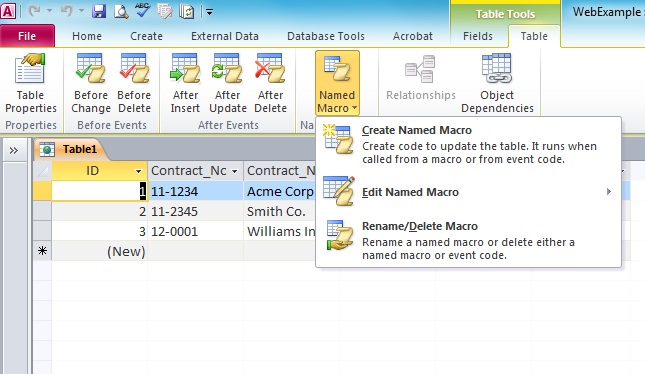Image resolution: width=645 pixels, height=374 pixels.
Task: Expand the ID column filter arrow
Action: pos(139,171)
